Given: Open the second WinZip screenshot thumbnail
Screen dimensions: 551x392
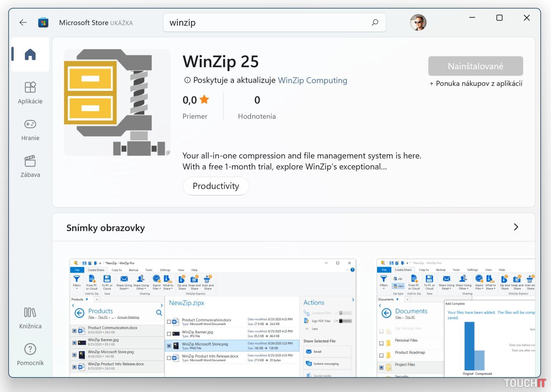Looking at the screenshot, I should [x=456, y=317].
